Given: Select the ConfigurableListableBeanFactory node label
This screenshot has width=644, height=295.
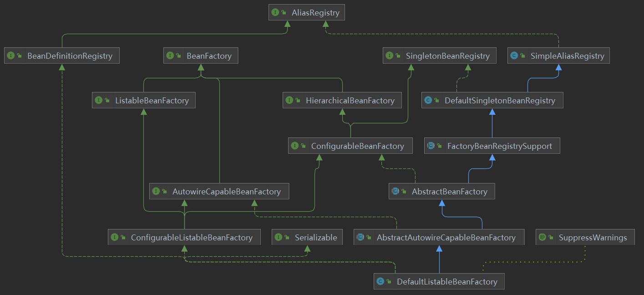Looking at the screenshot, I should [191, 237].
